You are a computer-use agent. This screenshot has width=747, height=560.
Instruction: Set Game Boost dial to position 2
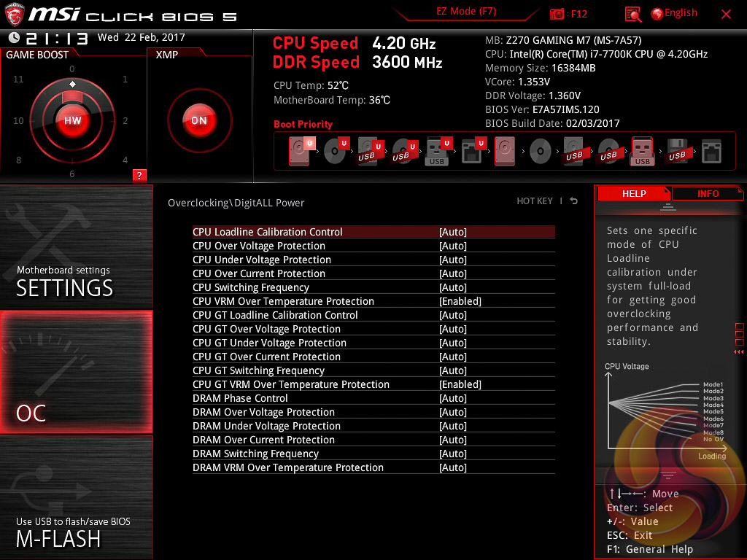click(125, 120)
